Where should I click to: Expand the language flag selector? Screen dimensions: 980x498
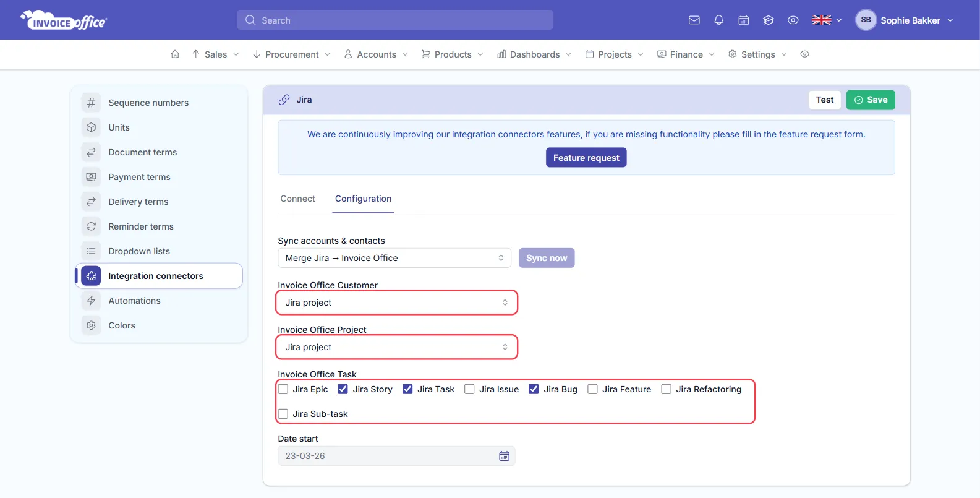[827, 20]
